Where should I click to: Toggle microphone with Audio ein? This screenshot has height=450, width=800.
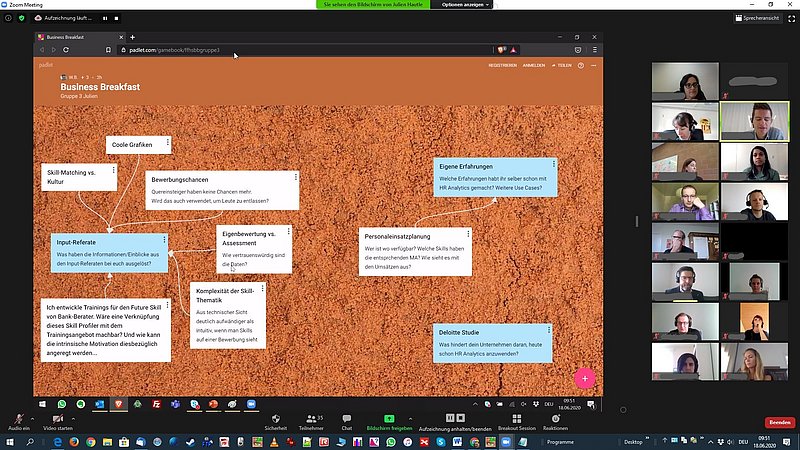[x=18, y=419]
